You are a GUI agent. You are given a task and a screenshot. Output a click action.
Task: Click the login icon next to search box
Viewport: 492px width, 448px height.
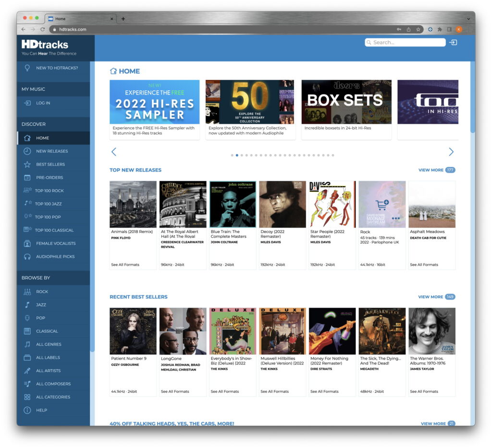(453, 42)
